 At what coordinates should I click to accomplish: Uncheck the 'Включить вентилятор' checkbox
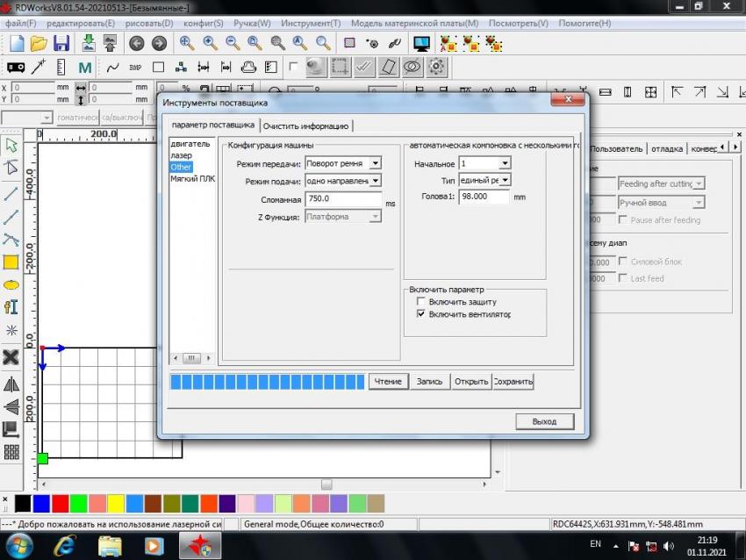[421, 314]
